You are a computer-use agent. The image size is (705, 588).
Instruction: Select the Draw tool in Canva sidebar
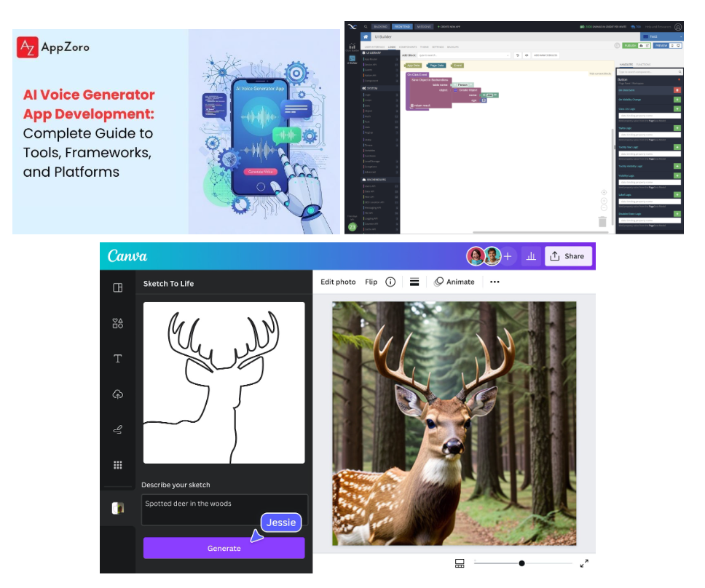[x=117, y=430]
